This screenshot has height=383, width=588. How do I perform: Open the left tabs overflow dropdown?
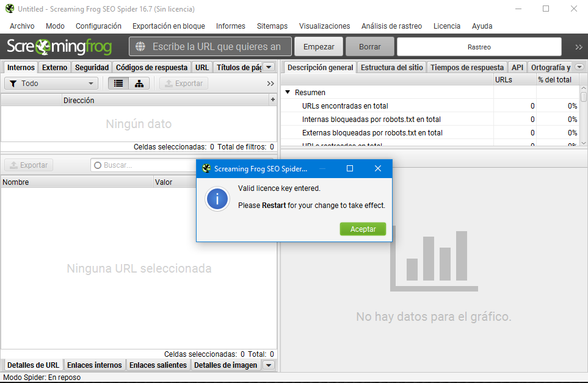pyautogui.click(x=269, y=67)
